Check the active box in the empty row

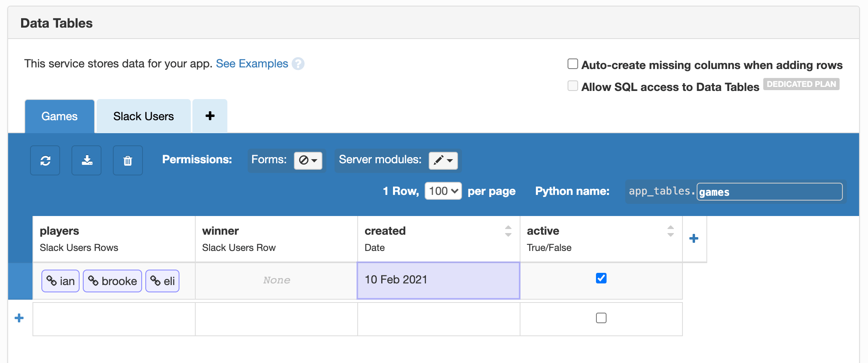point(601,318)
